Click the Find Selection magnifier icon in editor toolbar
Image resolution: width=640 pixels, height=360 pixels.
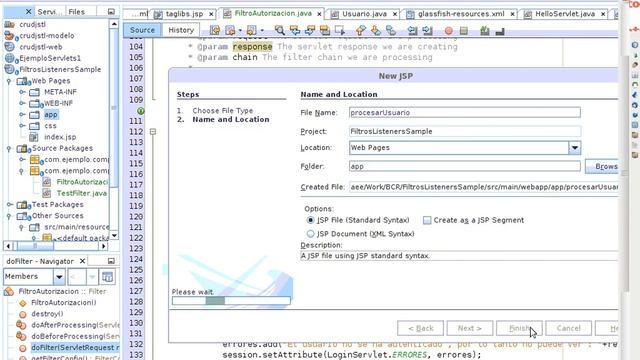(280, 30)
